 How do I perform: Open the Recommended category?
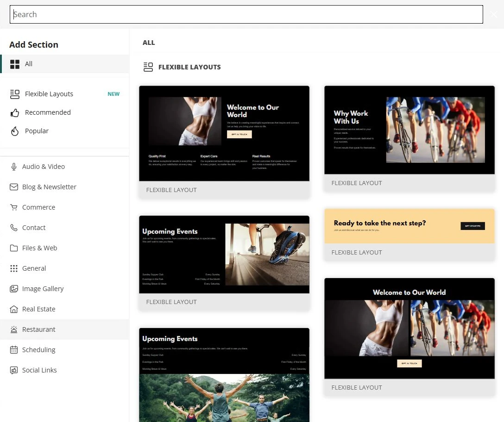point(64,113)
